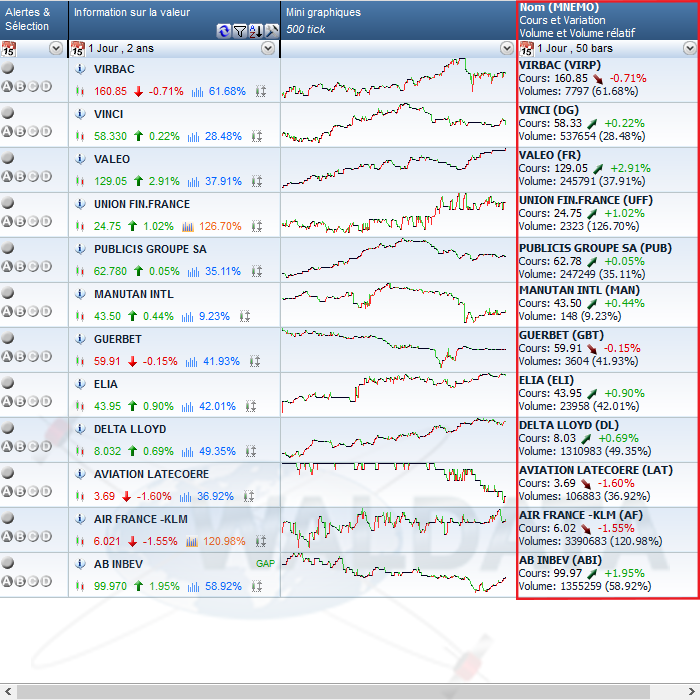Screen dimensions: 700x700
Task: Click 'Cours: 8.03' in DELTA LLOYD (DL) cell
Action: point(547,438)
